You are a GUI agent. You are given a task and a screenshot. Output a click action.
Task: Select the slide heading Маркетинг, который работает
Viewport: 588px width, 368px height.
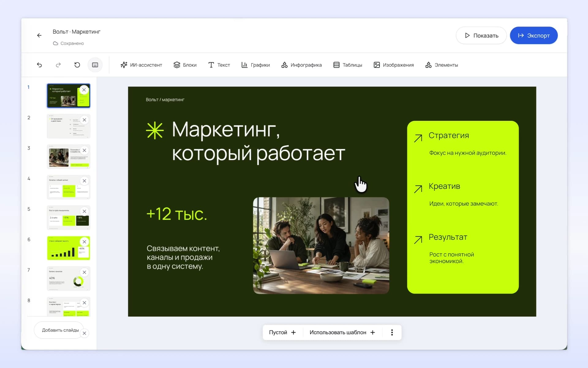pos(258,141)
